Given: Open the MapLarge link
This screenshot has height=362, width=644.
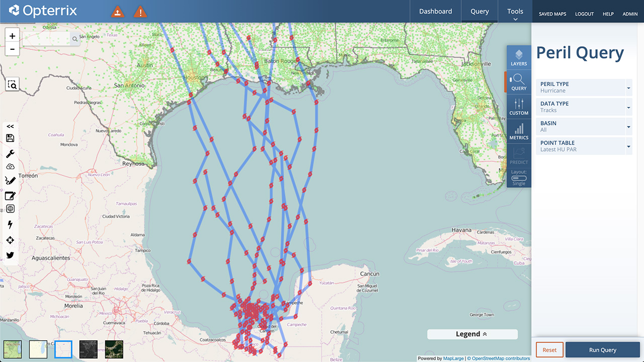Looking at the screenshot, I should (453, 358).
